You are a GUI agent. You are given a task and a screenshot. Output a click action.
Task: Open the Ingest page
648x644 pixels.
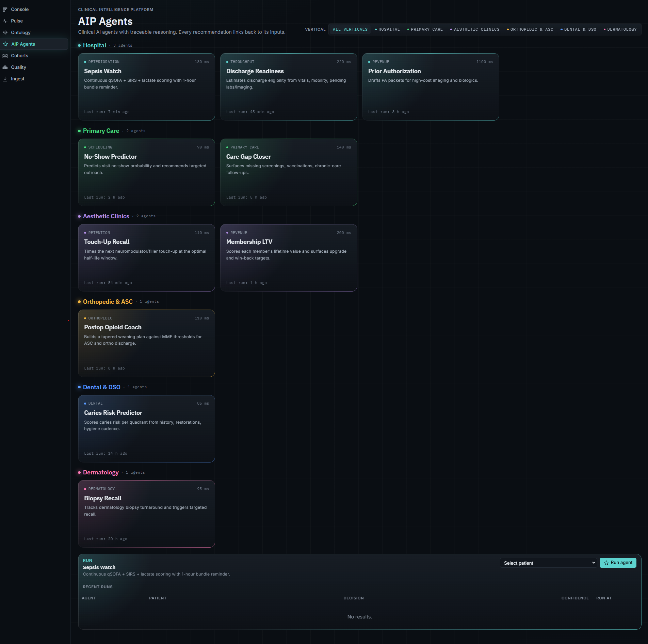point(34,79)
